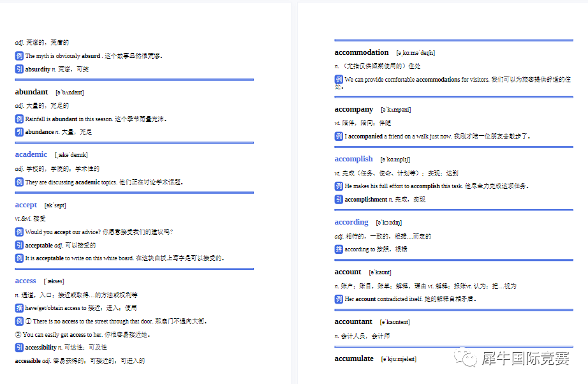Click the 例 icon beside 'I accompanied a friend'
The height and width of the screenshot is (384, 588).
[339, 136]
